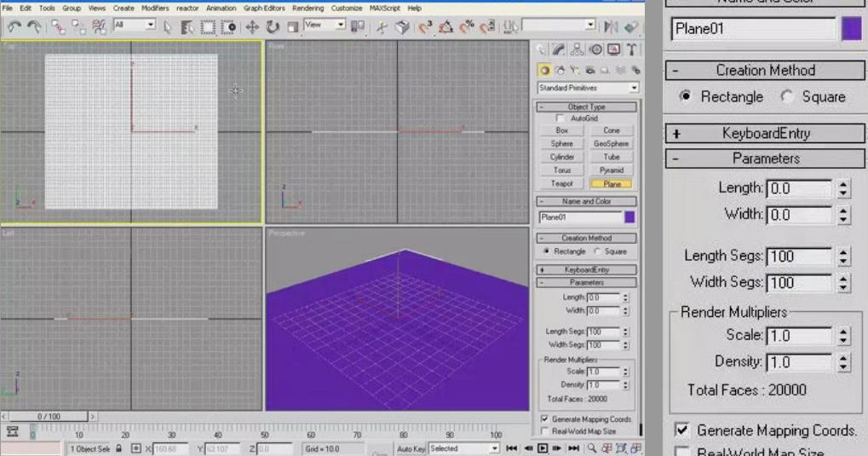
Task: Open the Hierarchy command panel tab
Action: pos(577,50)
